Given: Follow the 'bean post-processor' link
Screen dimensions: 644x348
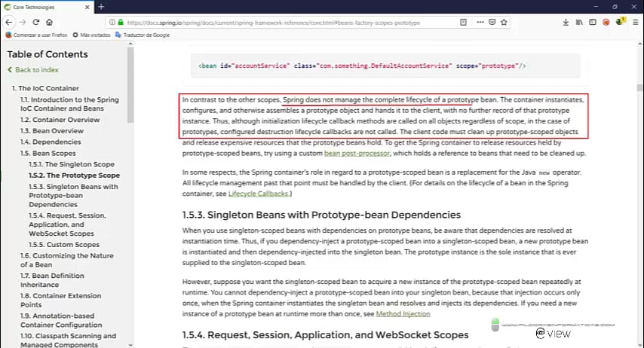Looking at the screenshot, I should (x=357, y=153).
